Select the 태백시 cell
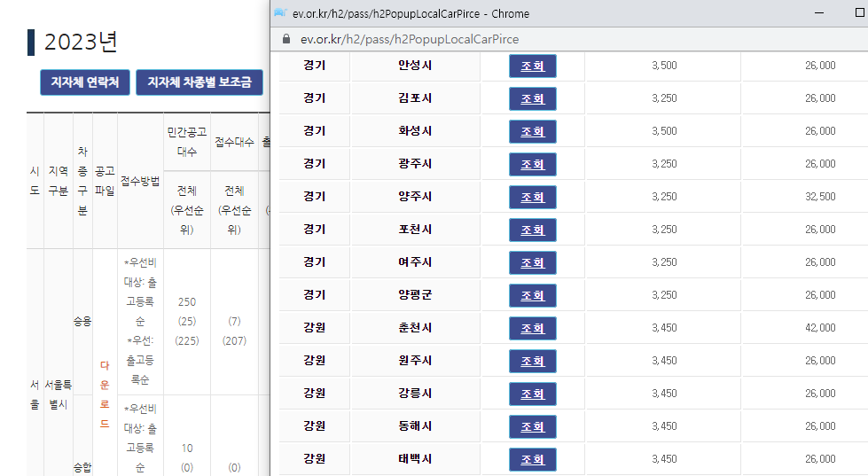 tap(415, 459)
